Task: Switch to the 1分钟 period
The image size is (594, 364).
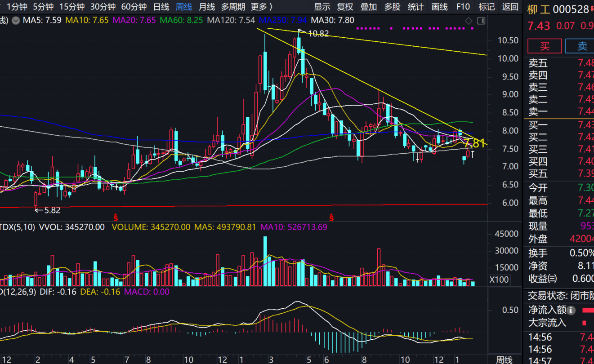Action: [x=17, y=7]
